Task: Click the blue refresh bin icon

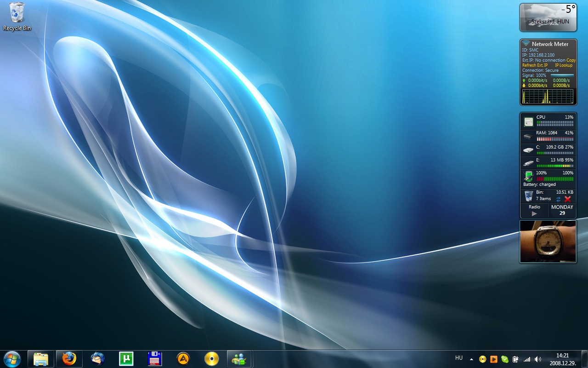Action: coord(559,199)
